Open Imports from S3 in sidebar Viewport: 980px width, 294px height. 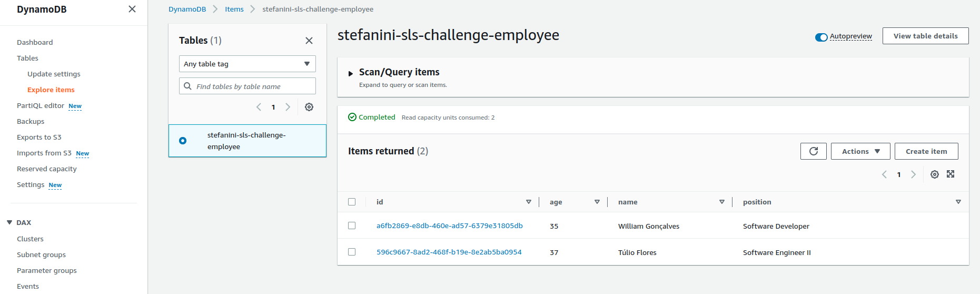[x=44, y=153]
